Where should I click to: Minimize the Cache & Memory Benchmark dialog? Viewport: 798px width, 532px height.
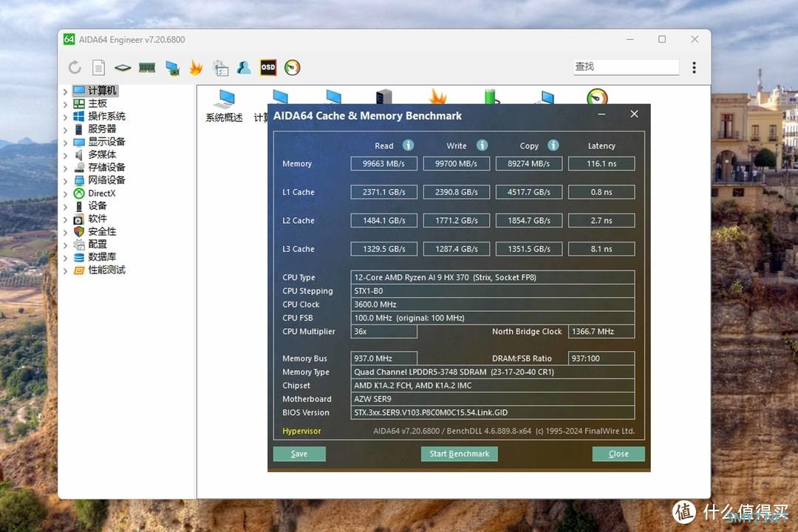[x=601, y=115]
